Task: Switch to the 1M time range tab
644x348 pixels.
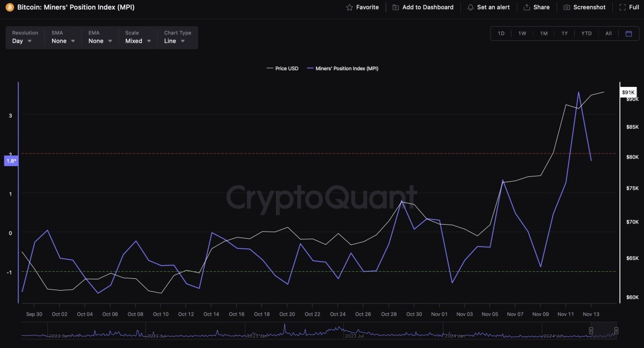Action: [543, 33]
